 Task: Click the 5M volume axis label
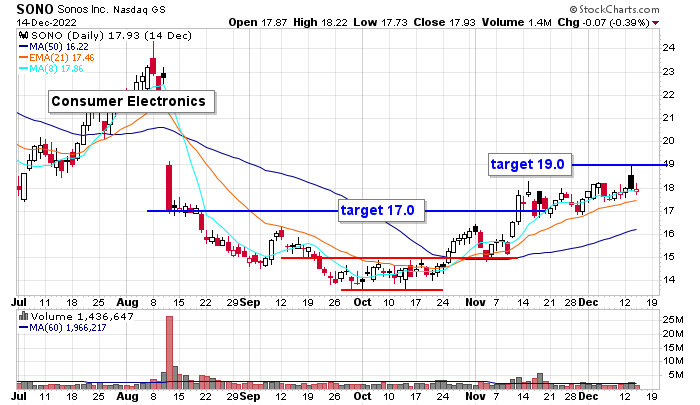[676, 375]
